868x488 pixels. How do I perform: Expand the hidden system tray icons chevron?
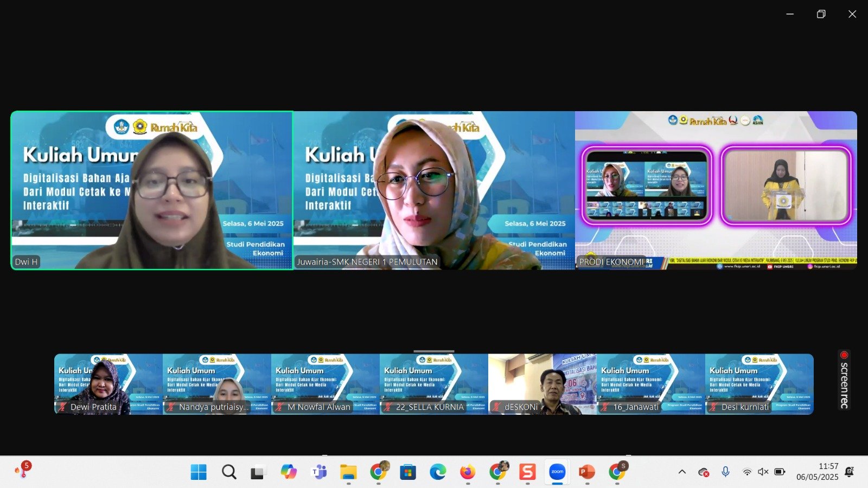[682, 472]
